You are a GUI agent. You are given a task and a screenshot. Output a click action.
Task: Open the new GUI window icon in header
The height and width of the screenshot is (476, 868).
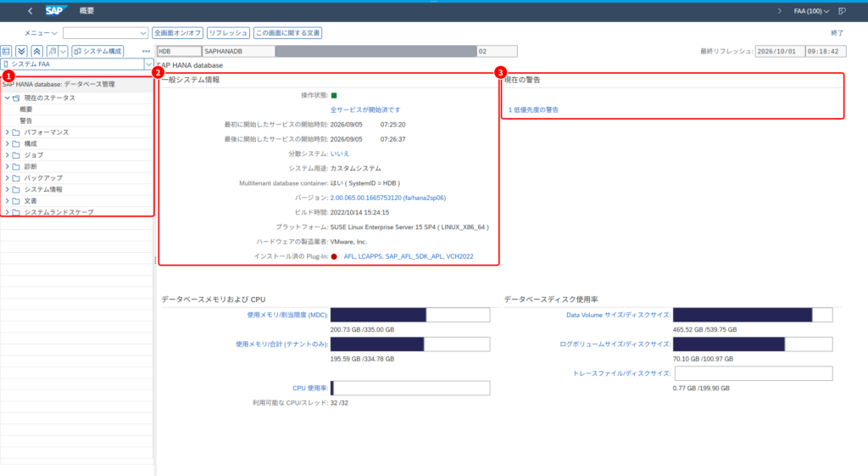(842, 11)
